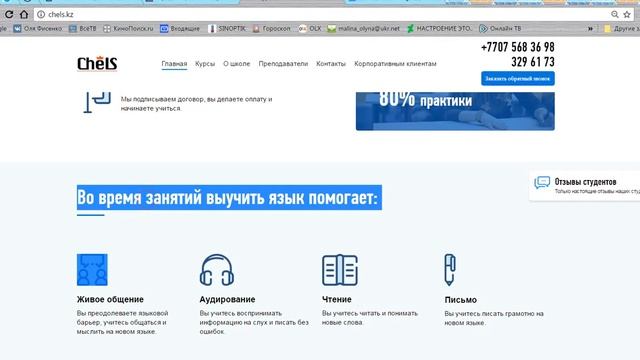Click the text Вы учитесь читать и понимать
This screenshot has height=360, width=640.
(370, 318)
